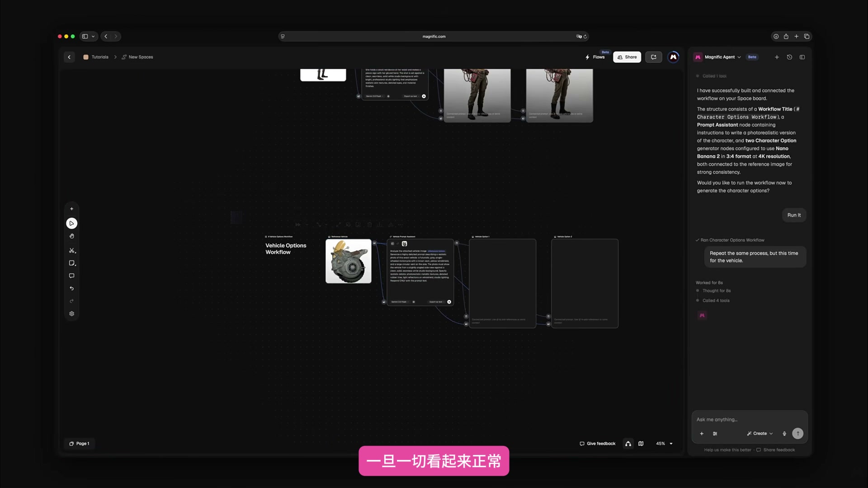Run the Vehicle Prompt Assistant node
Viewport: 868px width, 488px height.
point(449,302)
